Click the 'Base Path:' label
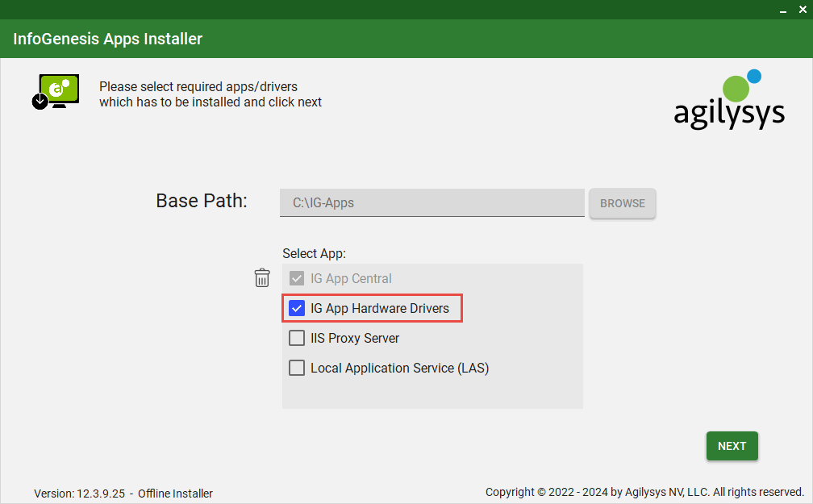 click(202, 201)
